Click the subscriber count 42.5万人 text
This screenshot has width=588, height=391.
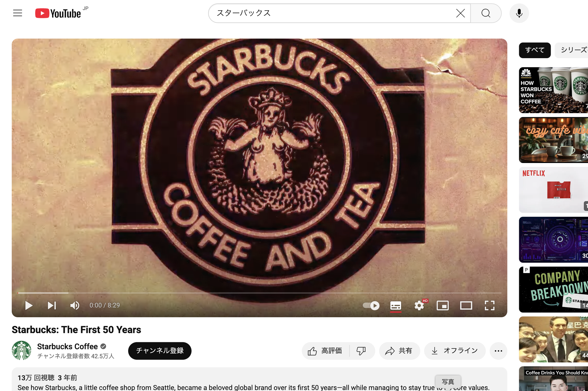(76, 356)
